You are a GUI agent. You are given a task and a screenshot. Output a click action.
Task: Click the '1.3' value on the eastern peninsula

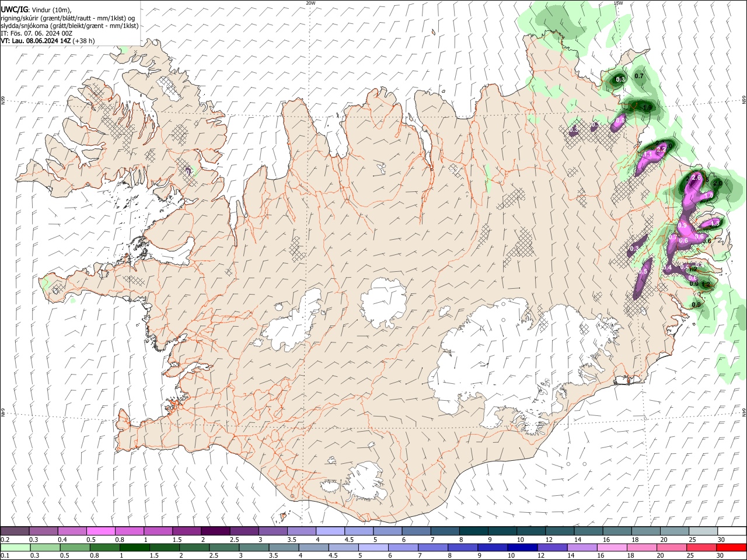point(715,223)
